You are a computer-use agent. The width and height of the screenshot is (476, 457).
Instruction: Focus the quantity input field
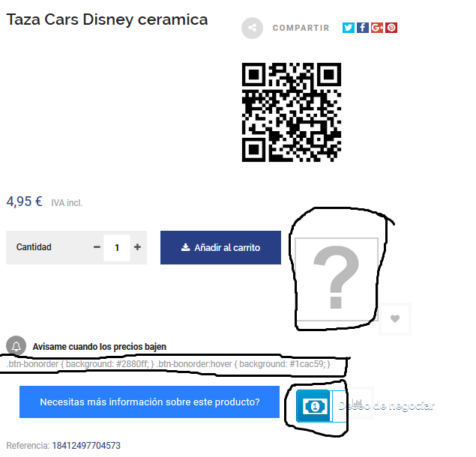coord(117,248)
